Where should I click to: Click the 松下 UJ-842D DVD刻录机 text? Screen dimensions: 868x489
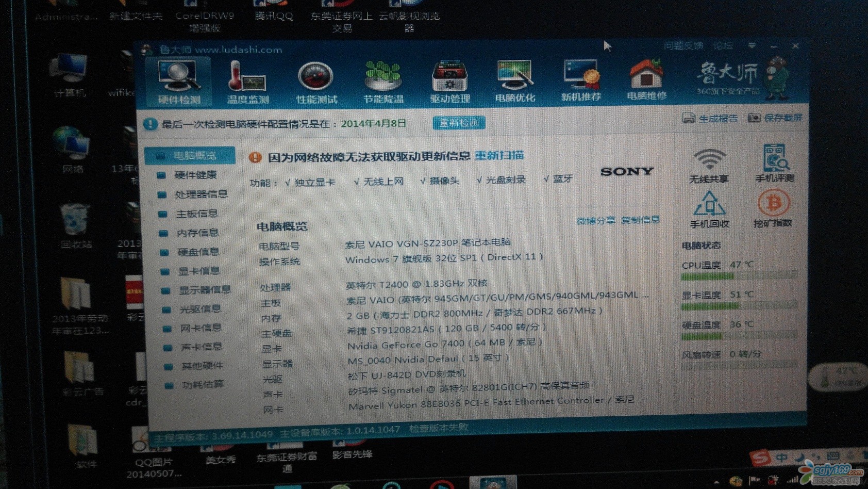[407, 374]
